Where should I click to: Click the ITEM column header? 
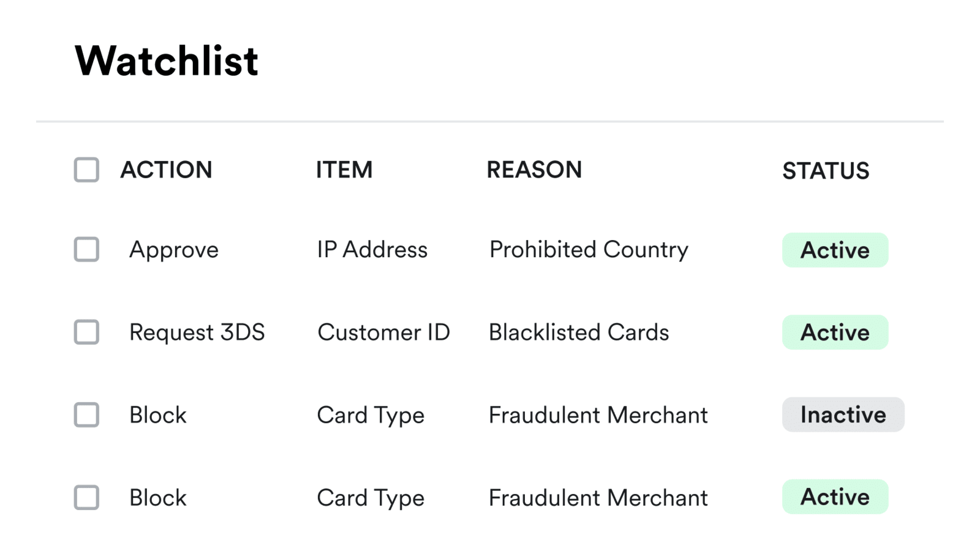pos(344,170)
